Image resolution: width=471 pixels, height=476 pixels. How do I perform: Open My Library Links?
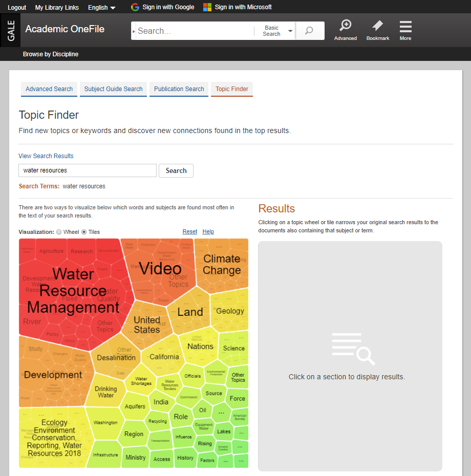point(57,8)
